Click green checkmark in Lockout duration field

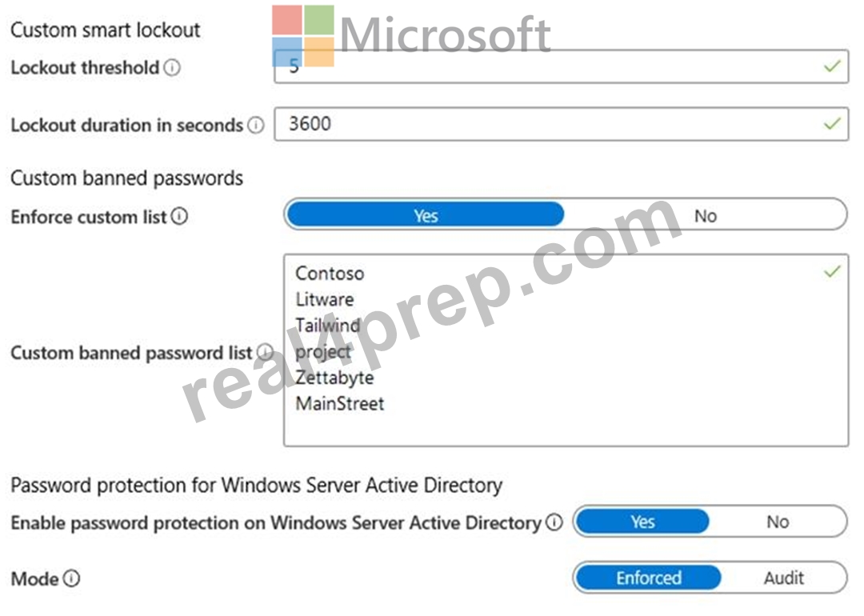832,123
